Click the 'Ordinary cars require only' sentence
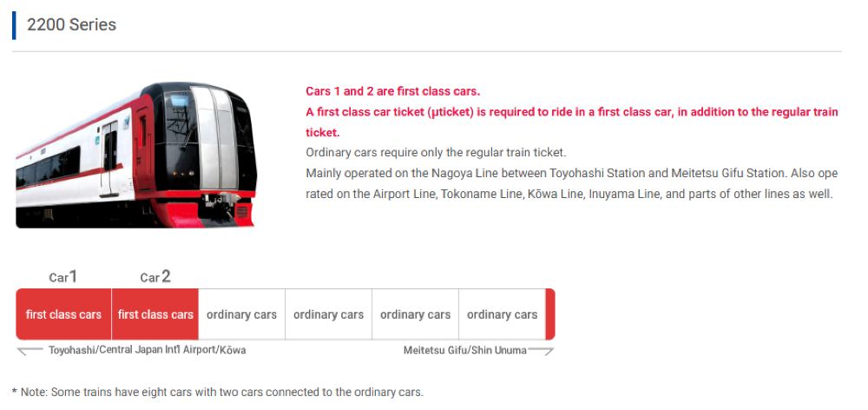 [x=436, y=152]
